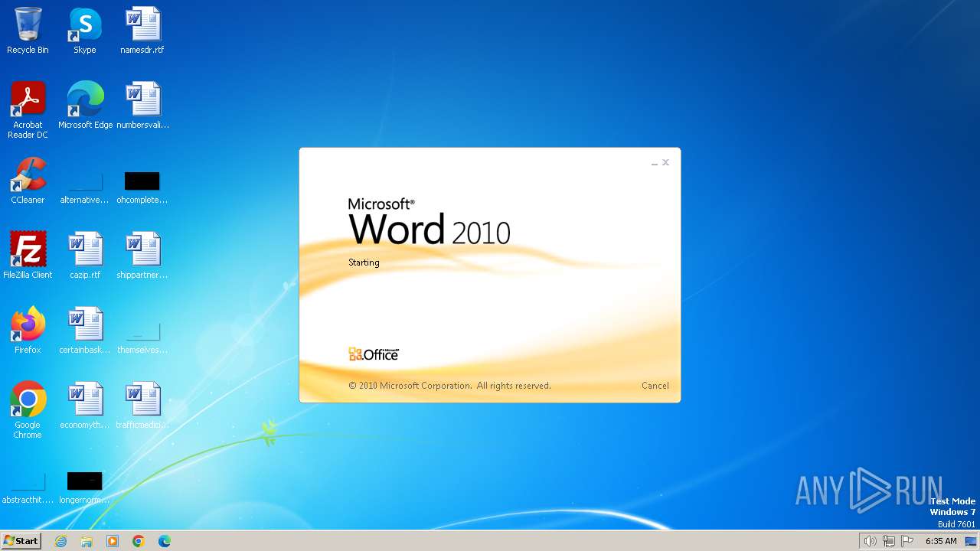Viewport: 980px width, 551px height.
Task: Select the abstracthit... file on desktop
Action: click(x=28, y=487)
